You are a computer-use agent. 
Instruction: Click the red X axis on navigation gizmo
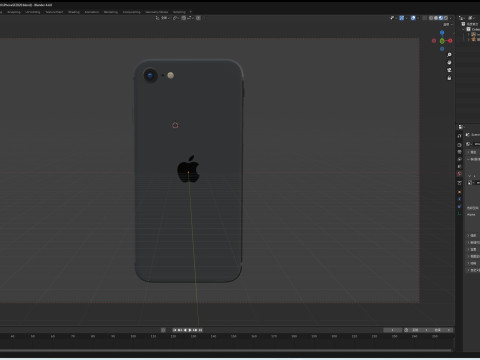tap(450, 41)
